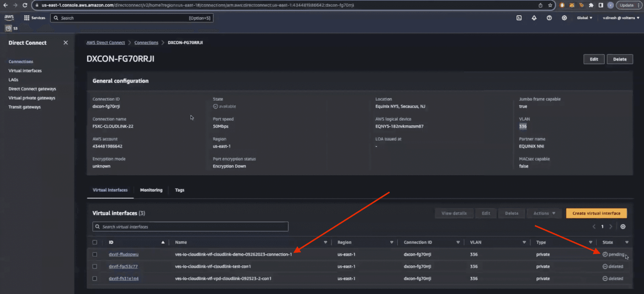Open Virtual private gateways in sidebar
The height and width of the screenshot is (294, 644).
tap(32, 98)
